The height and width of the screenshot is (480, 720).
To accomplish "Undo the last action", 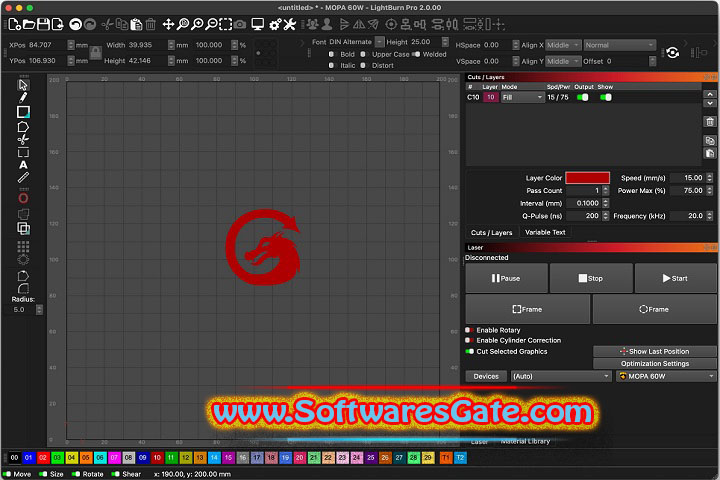I will click(75, 24).
